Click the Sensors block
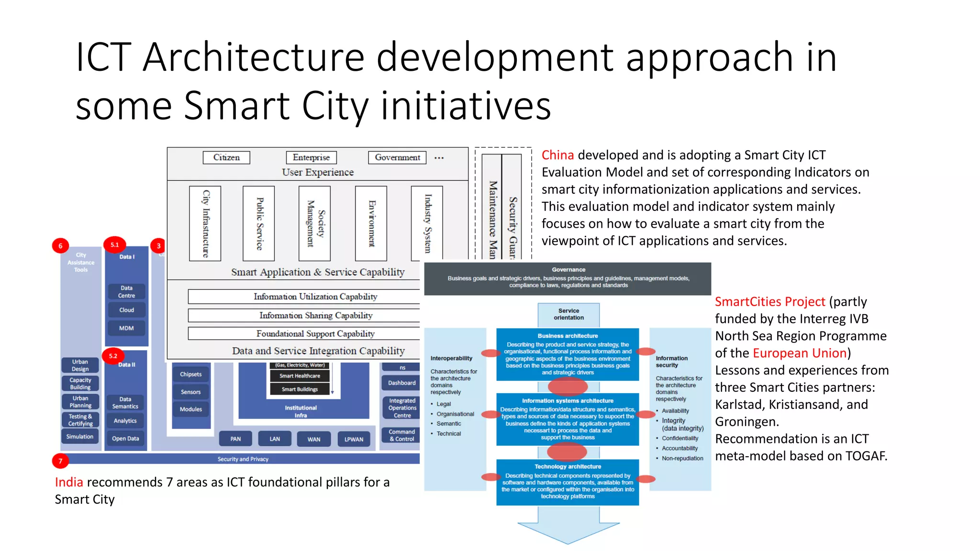980x551 pixels. coord(191,392)
